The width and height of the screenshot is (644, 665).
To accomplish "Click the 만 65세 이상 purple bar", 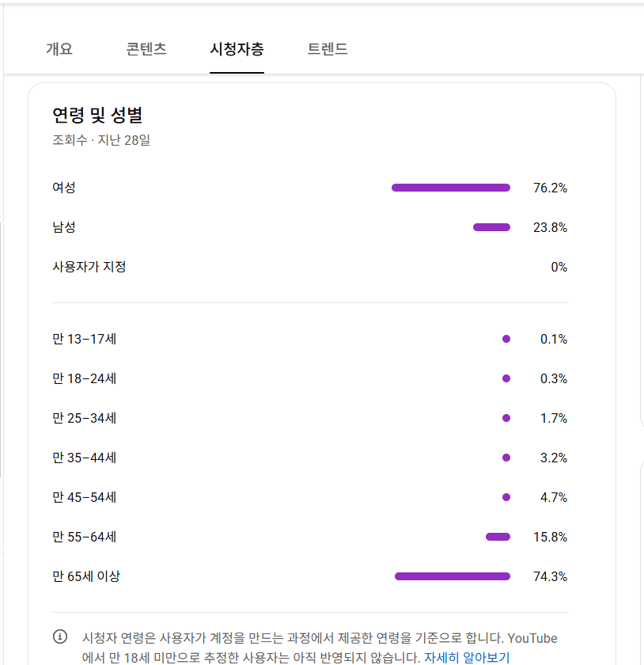I will 453,576.
